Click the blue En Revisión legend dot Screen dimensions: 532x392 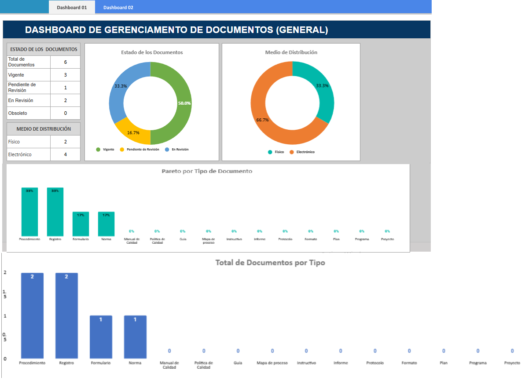click(x=167, y=150)
